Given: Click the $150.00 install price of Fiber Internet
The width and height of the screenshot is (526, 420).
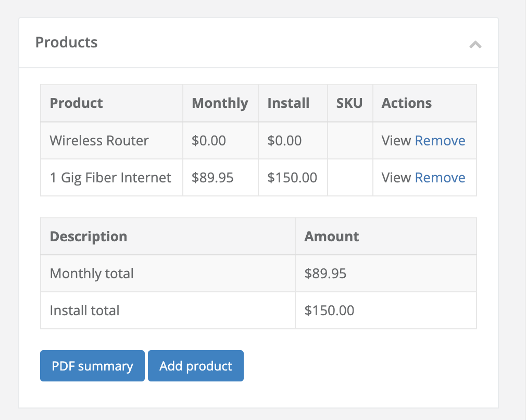Looking at the screenshot, I should [292, 178].
